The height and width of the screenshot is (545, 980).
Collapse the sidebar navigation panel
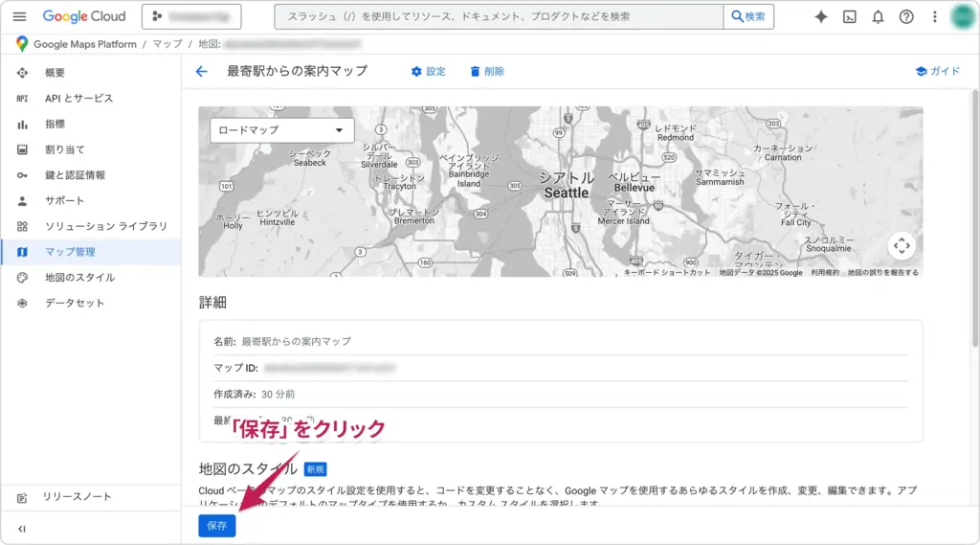coord(22,529)
